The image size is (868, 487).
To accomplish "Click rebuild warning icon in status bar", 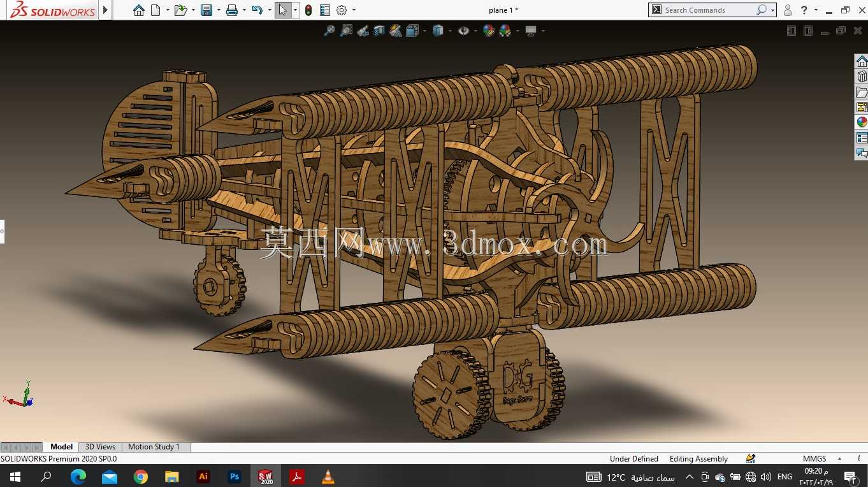I will tap(751, 458).
